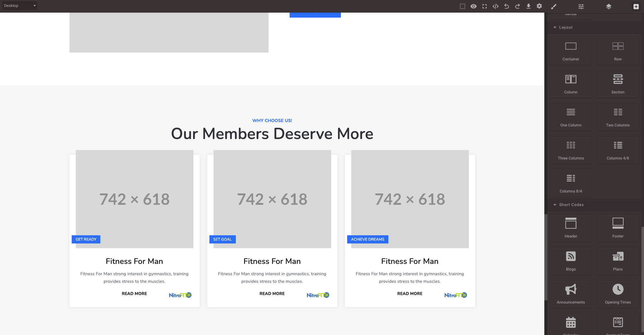The image size is (644, 335).
Task: Select the description text in SET GOAL card
Action: tap(272, 278)
